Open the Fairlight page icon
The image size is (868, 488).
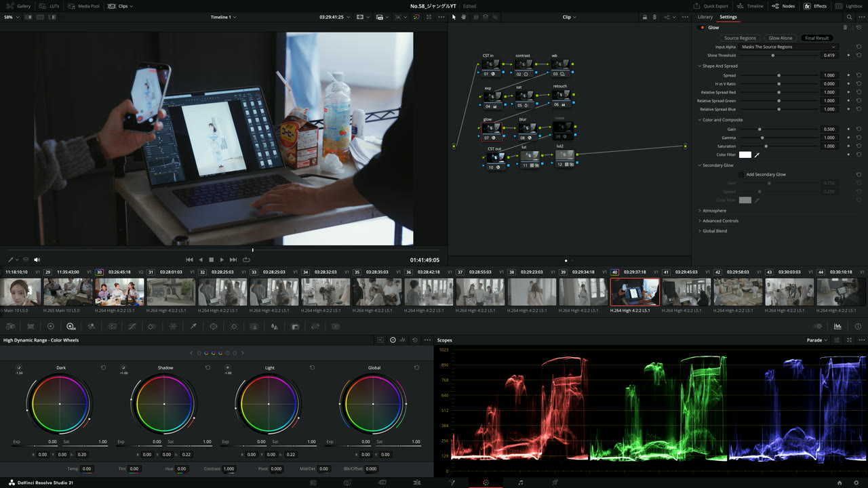point(520,483)
